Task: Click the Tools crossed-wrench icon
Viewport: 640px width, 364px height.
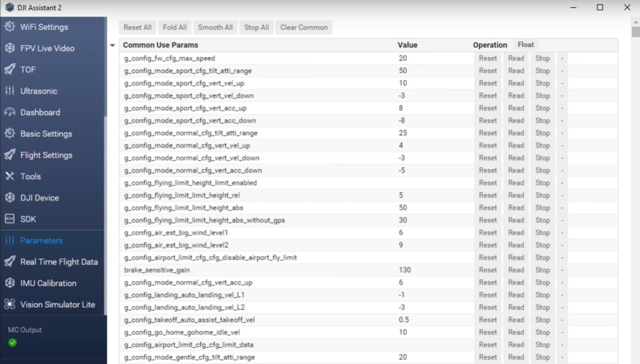Action: coord(10,176)
